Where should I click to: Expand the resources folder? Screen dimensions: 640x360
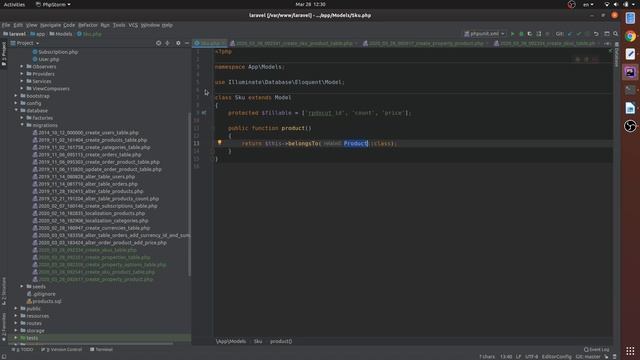(16, 316)
